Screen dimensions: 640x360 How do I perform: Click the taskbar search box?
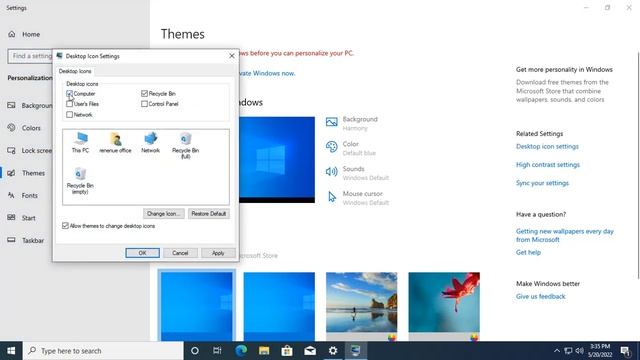coord(103,351)
